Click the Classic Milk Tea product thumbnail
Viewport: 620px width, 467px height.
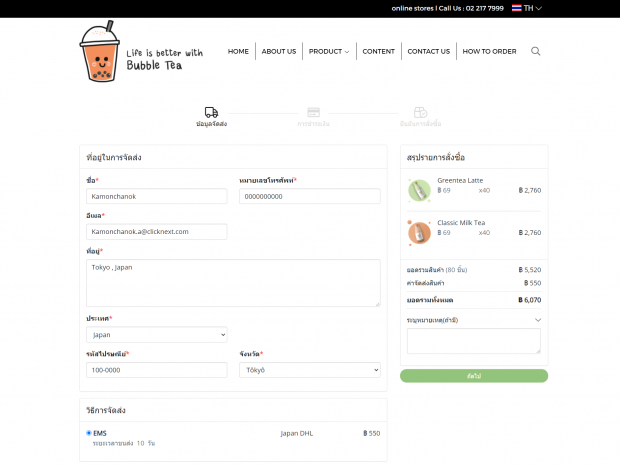pos(419,231)
